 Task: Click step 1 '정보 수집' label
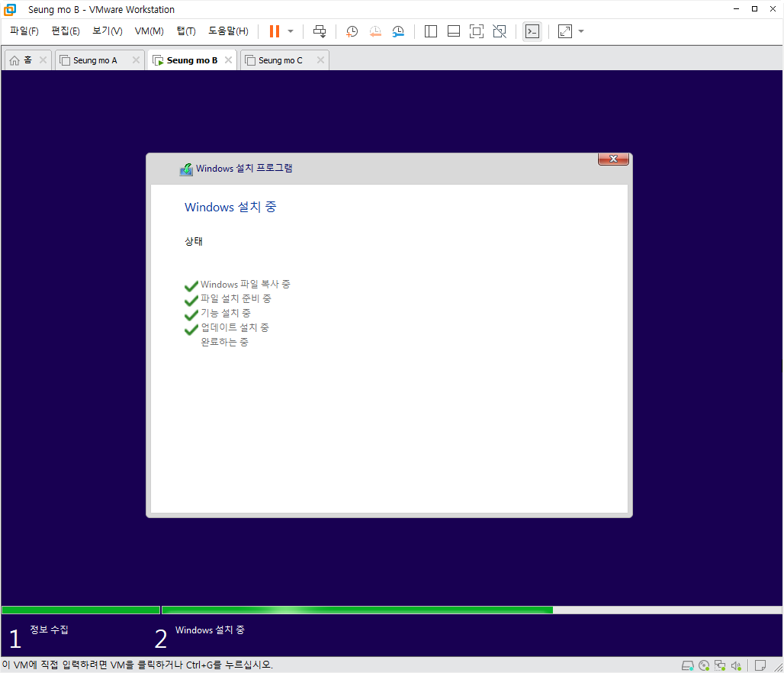(49, 630)
